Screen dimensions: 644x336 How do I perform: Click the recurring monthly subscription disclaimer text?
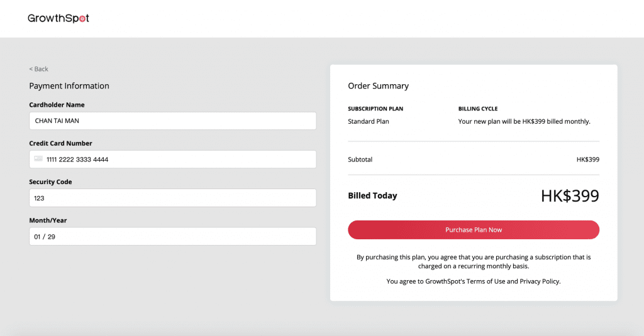[474, 262]
